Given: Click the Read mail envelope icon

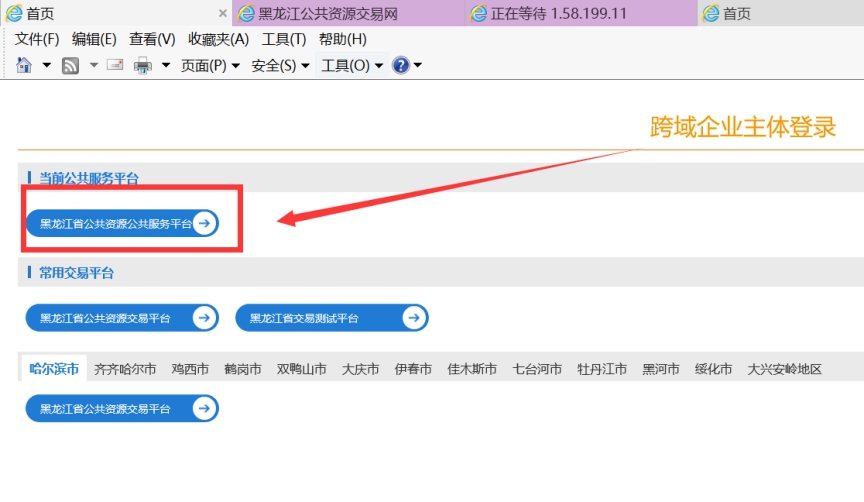Looking at the screenshot, I should (115, 66).
